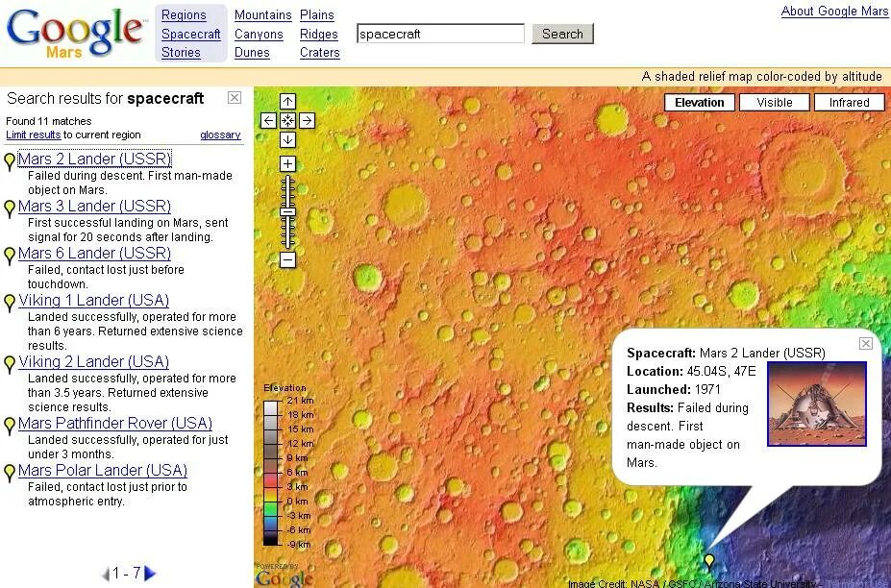Click the zoom slider handle
Screen dimensions: 891x588
coord(288,212)
